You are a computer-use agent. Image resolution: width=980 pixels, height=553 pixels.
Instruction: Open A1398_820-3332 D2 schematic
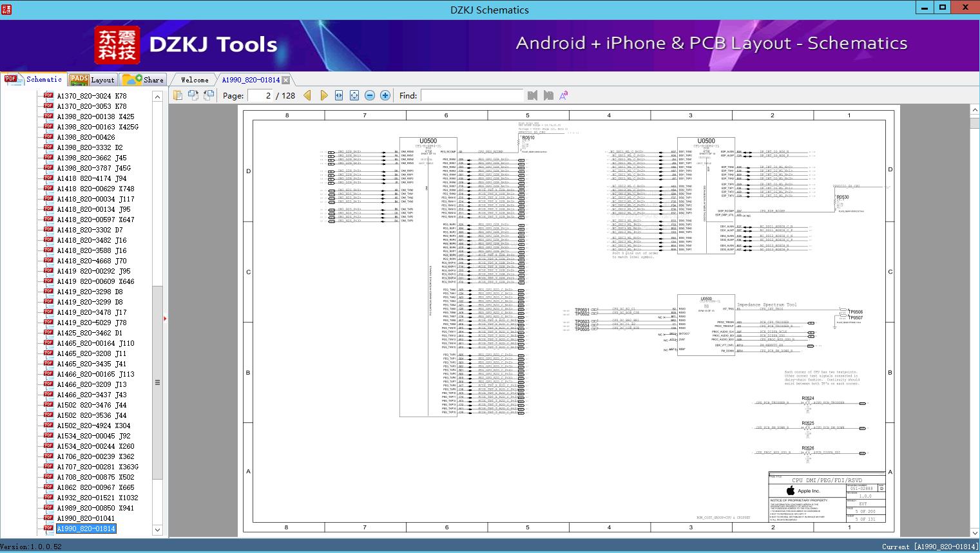[x=90, y=147]
